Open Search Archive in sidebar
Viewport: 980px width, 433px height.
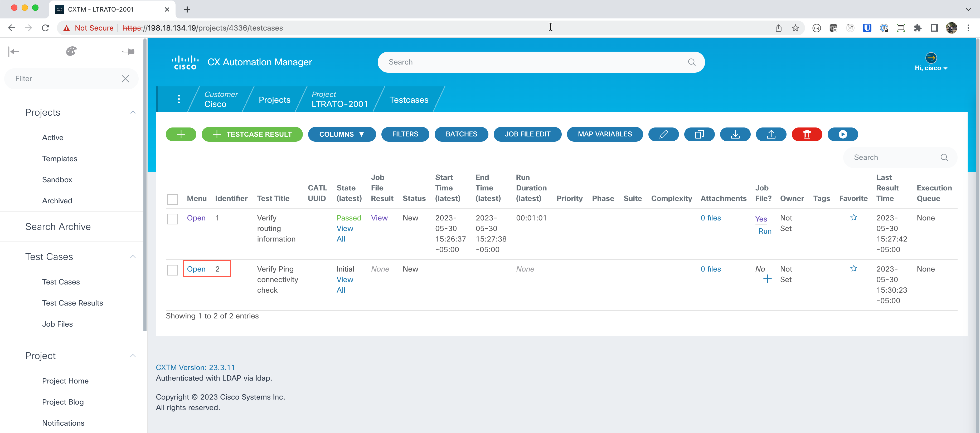[58, 227]
